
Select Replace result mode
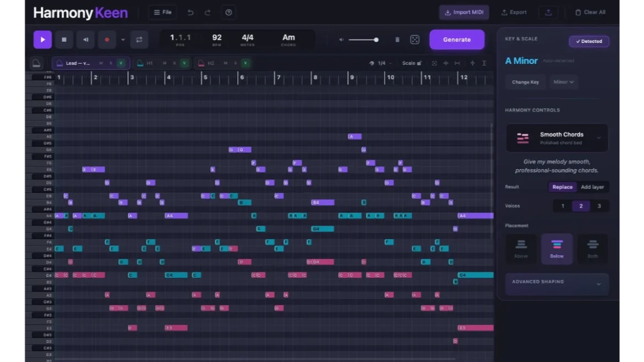(563, 187)
